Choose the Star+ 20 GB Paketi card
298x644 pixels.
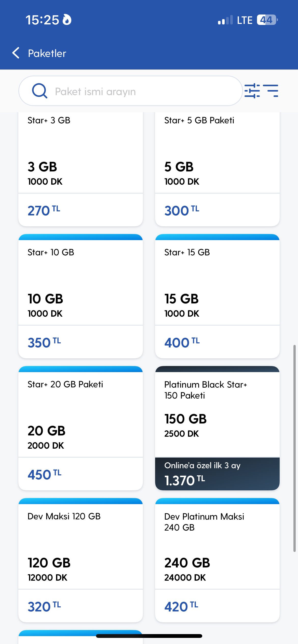coord(80,428)
